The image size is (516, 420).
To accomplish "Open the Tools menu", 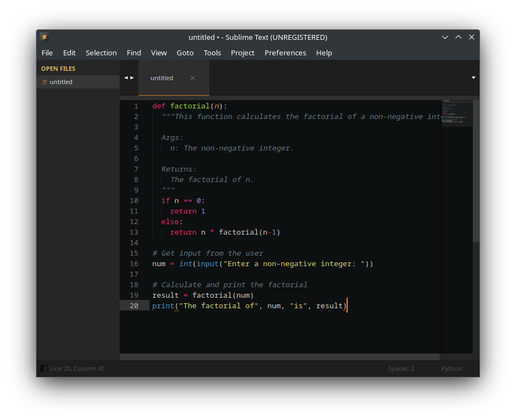I will [213, 53].
